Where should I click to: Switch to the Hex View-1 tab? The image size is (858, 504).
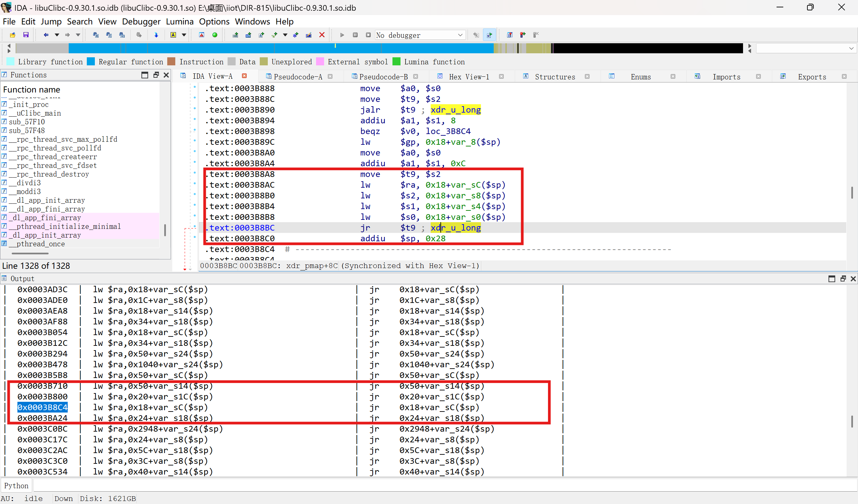pyautogui.click(x=469, y=77)
